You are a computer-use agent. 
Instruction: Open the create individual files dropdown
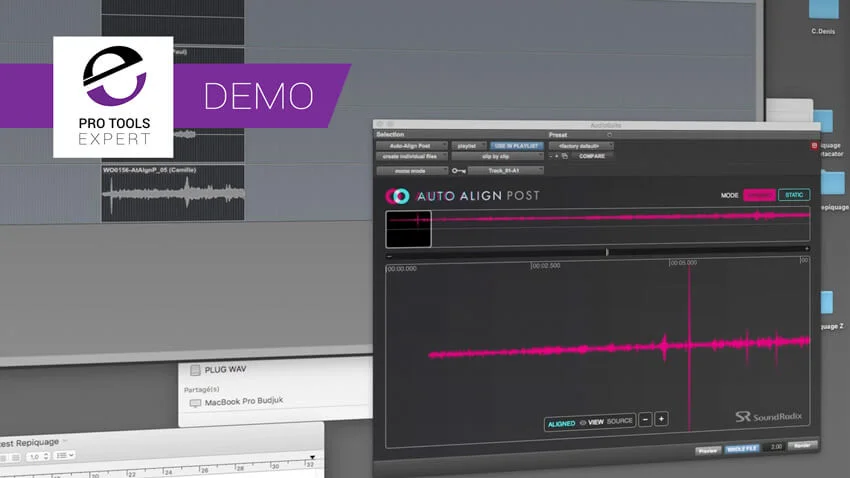411,157
